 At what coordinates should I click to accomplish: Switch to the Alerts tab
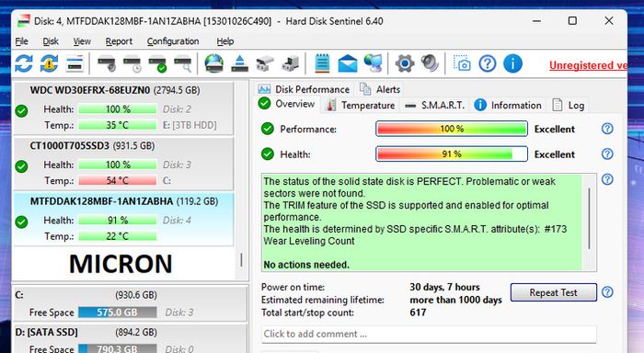[380, 89]
